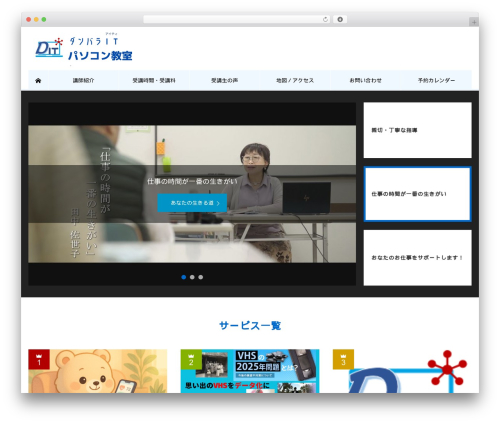Click the home icon in navigation bar

click(38, 80)
